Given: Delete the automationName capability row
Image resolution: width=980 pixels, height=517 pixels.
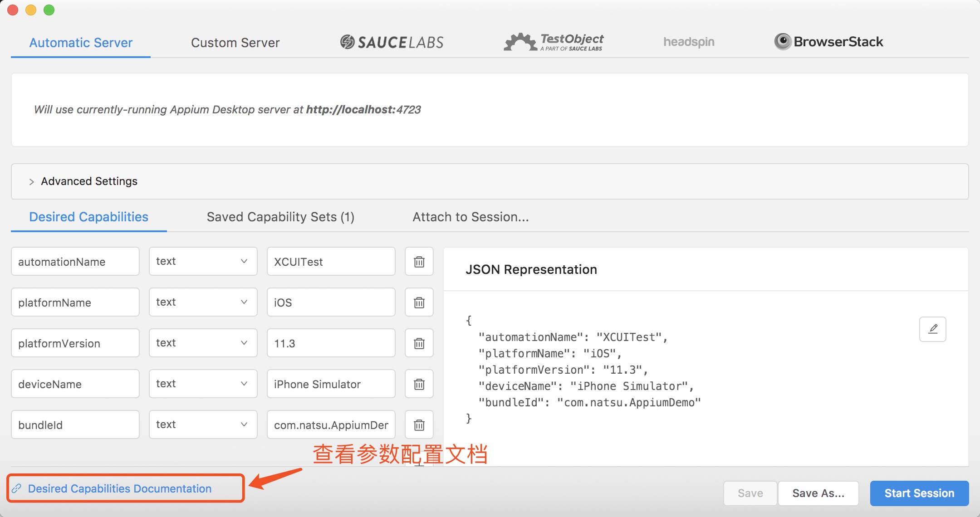Looking at the screenshot, I should click(x=419, y=262).
